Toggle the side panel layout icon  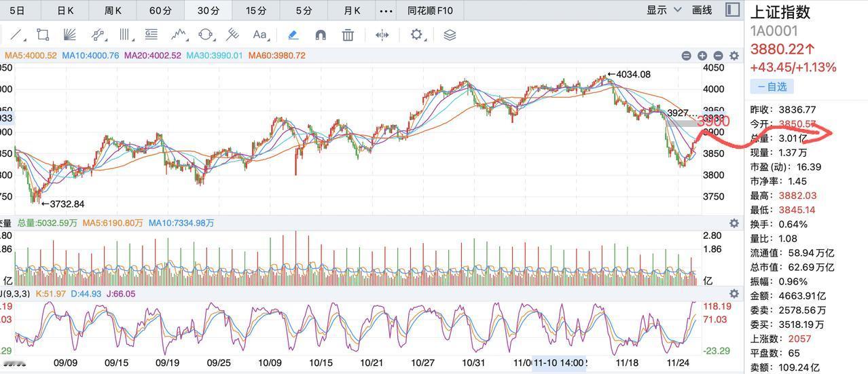732,10
